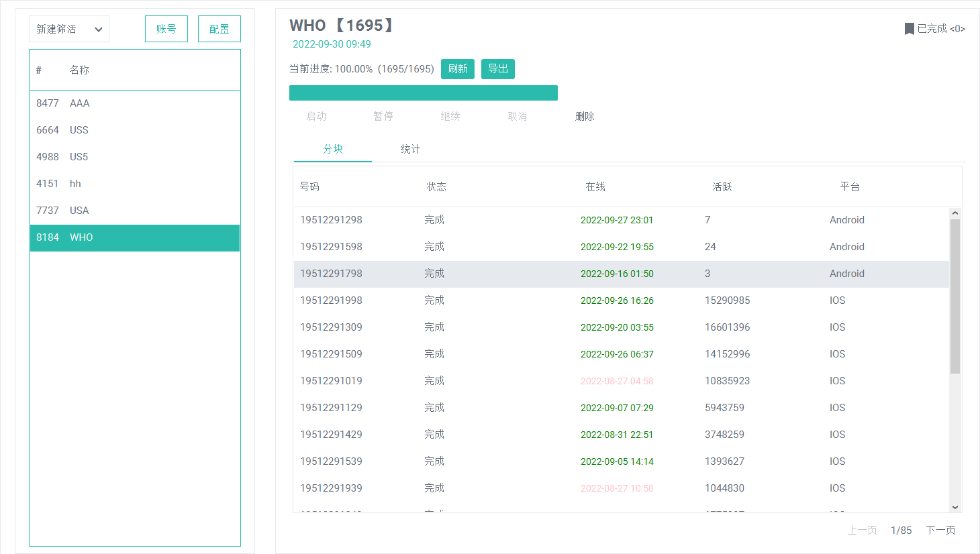Select number 19512291998 in the table
This screenshot has height=554, width=980.
pyautogui.click(x=331, y=300)
